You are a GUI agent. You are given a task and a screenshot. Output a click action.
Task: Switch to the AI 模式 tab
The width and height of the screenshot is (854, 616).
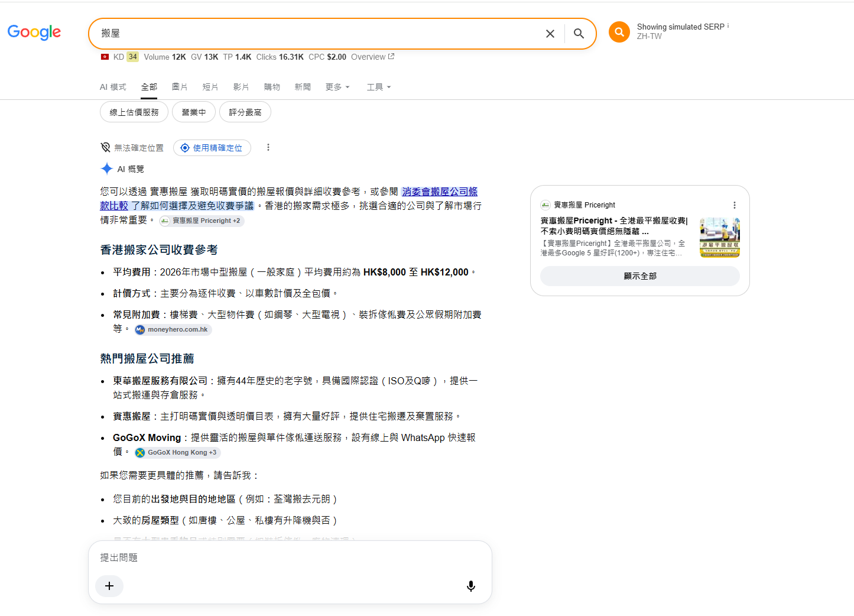(113, 87)
